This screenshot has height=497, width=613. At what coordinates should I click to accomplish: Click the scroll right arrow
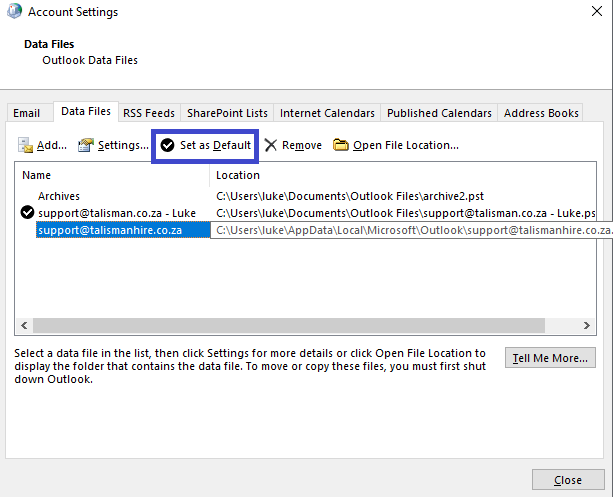[x=586, y=325]
